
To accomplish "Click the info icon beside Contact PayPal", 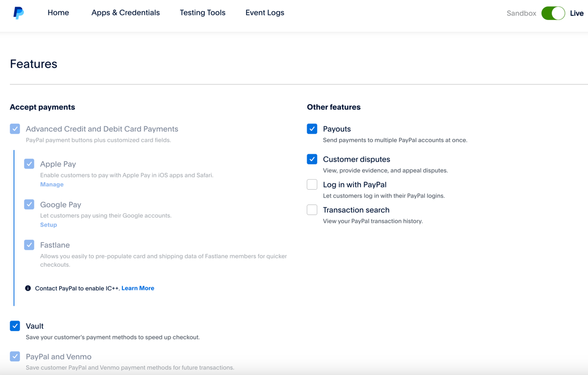I will point(28,288).
